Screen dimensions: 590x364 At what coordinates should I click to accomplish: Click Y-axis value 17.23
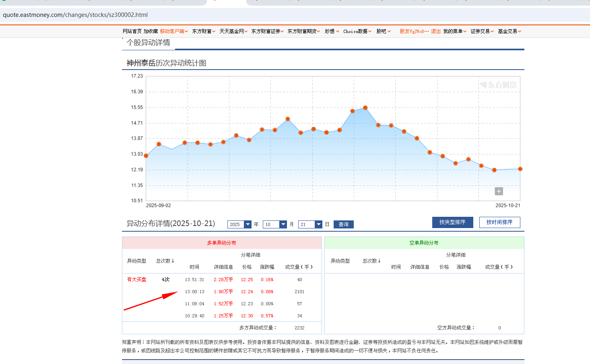(x=137, y=76)
